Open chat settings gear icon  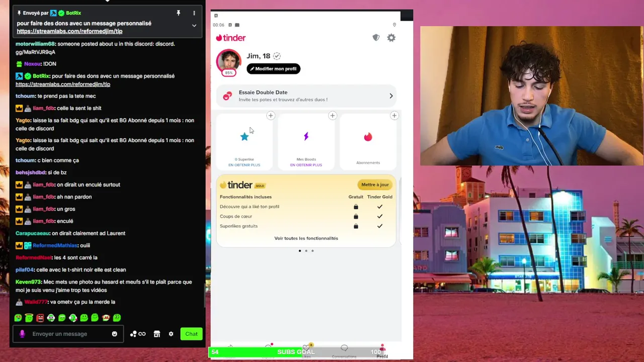(x=171, y=334)
